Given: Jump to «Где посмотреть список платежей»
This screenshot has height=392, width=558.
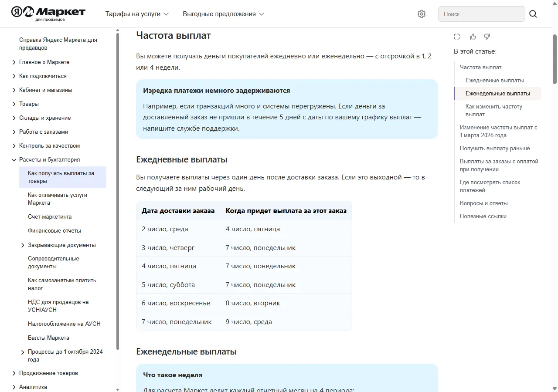Looking at the screenshot, I should 490,186.
